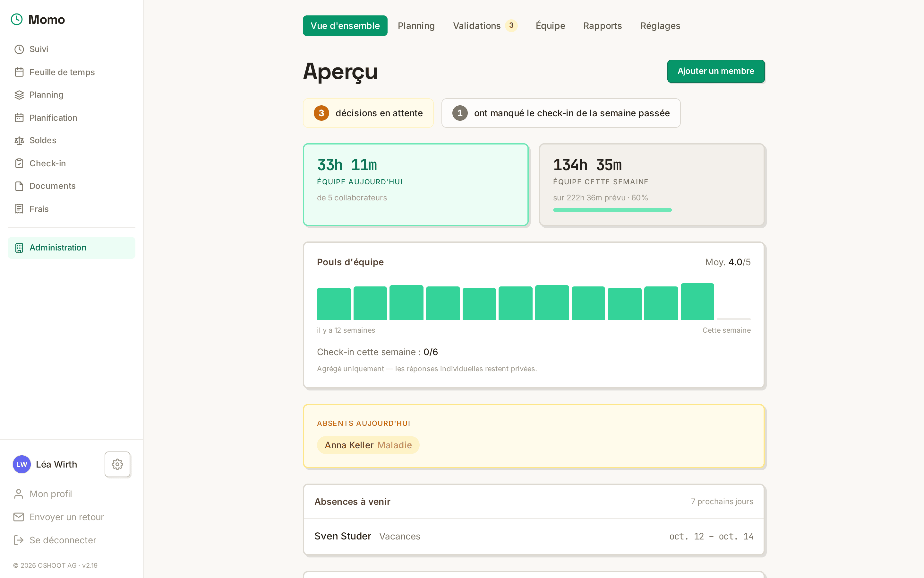Click the Planification calendar icon
924x578 pixels.
click(19, 118)
